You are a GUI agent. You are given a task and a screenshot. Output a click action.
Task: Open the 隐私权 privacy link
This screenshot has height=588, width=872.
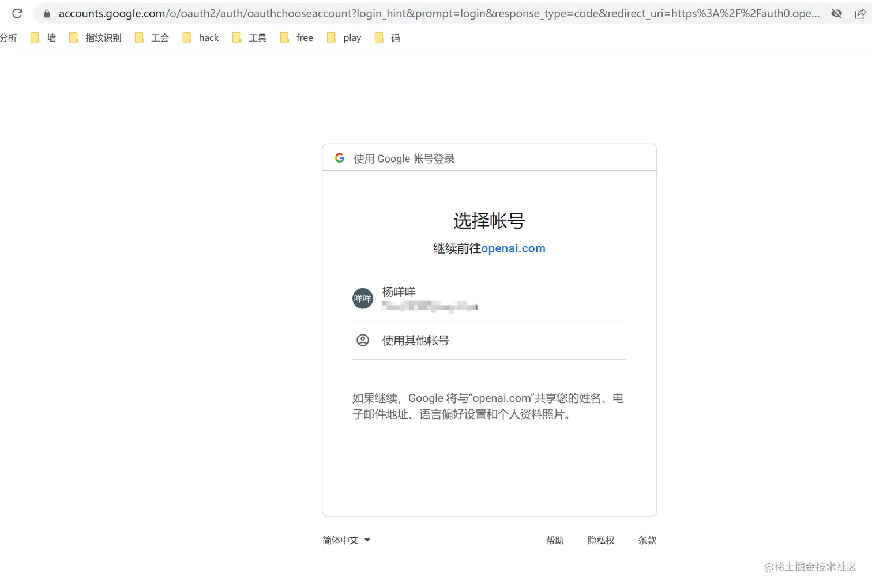pos(601,540)
